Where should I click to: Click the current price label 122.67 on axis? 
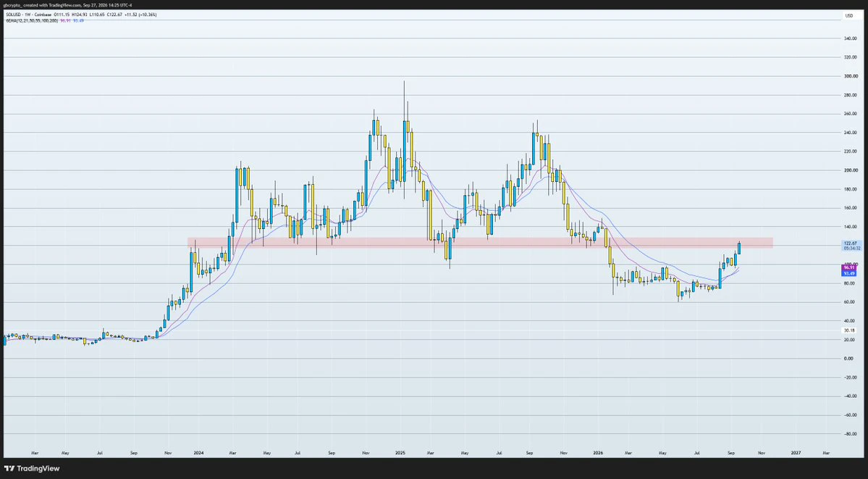pos(850,243)
